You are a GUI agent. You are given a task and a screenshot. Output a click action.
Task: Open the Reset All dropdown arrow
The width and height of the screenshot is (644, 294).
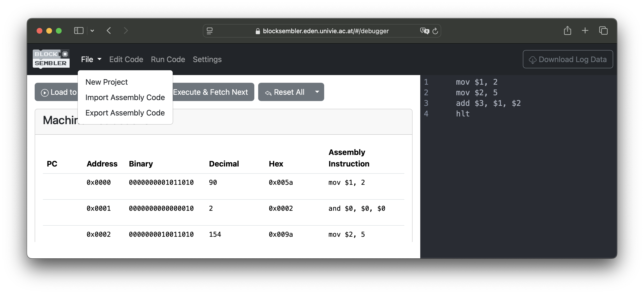tap(317, 92)
